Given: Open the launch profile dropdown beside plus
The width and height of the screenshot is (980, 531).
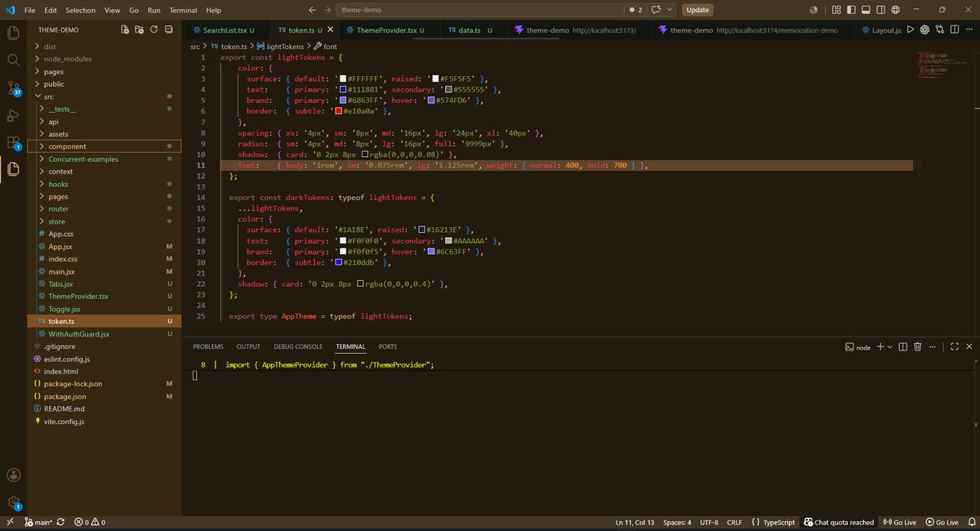Looking at the screenshot, I should [890, 347].
